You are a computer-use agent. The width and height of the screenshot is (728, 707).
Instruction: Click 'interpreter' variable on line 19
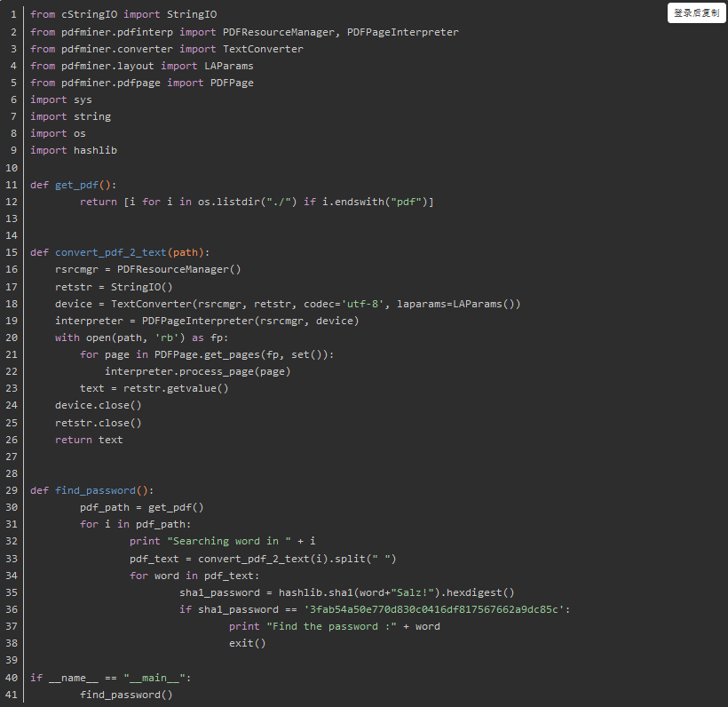pos(89,321)
